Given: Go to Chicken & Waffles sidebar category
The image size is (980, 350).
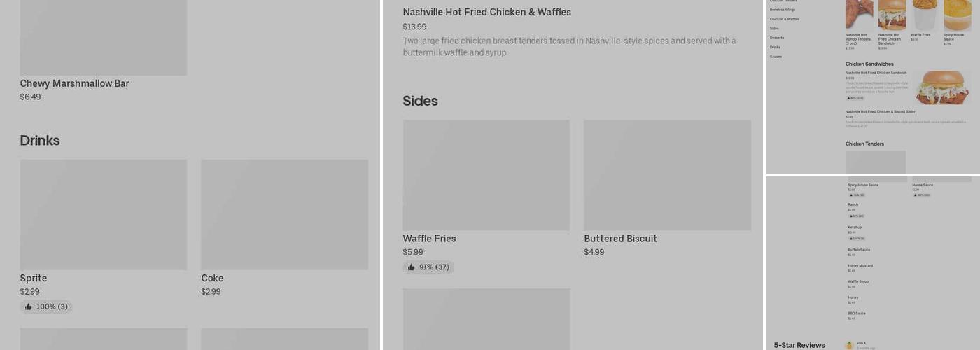Looking at the screenshot, I should coord(785,19).
